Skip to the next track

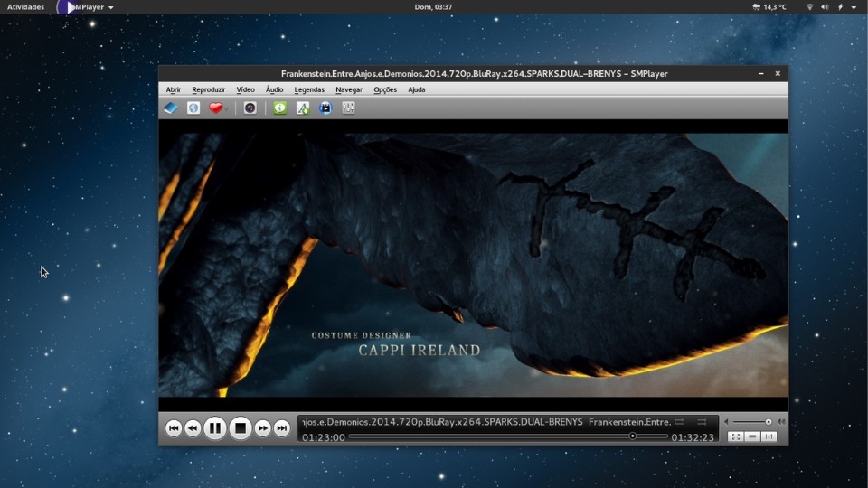coord(282,428)
